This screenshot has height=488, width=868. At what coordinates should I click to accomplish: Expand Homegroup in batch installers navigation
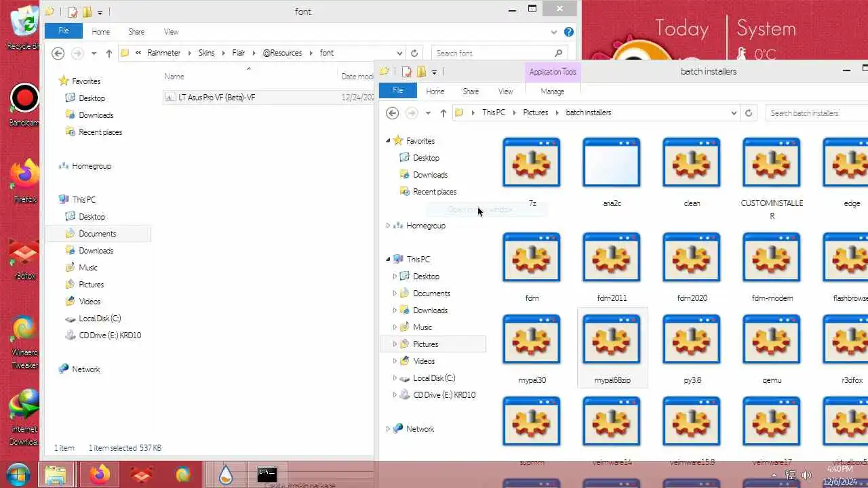pyautogui.click(x=388, y=226)
